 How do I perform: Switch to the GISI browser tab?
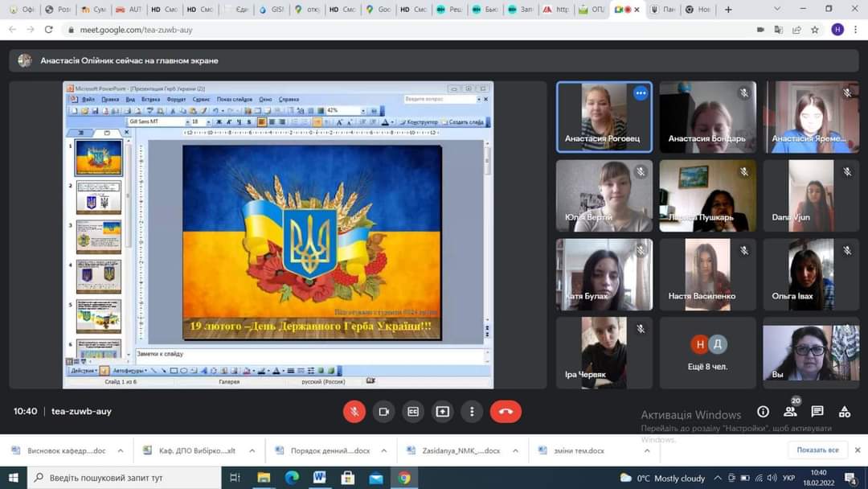(272, 10)
